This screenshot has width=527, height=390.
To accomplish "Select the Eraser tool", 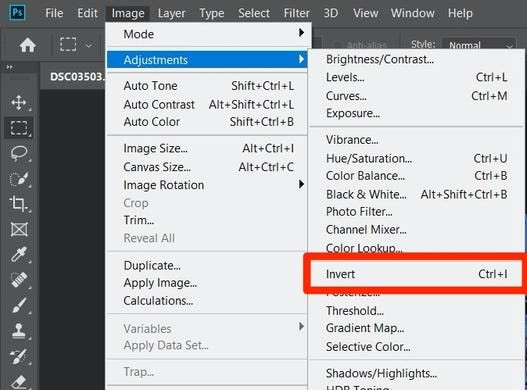I will (x=19, y=382).
